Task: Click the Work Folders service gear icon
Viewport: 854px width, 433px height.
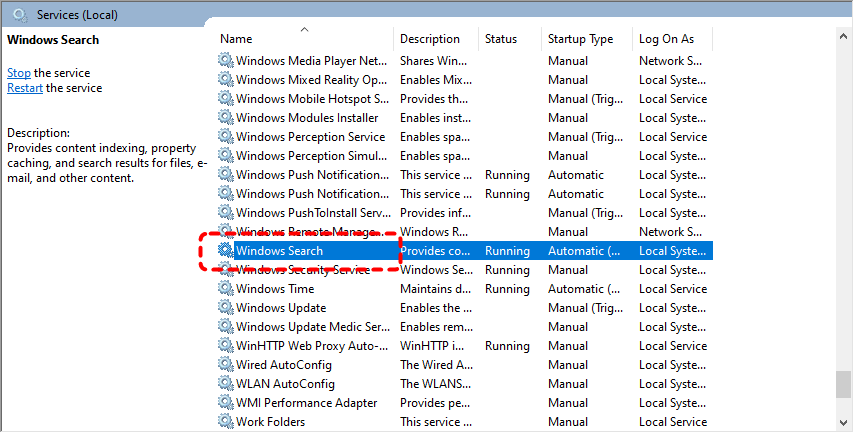Action: tap(226, 422)
